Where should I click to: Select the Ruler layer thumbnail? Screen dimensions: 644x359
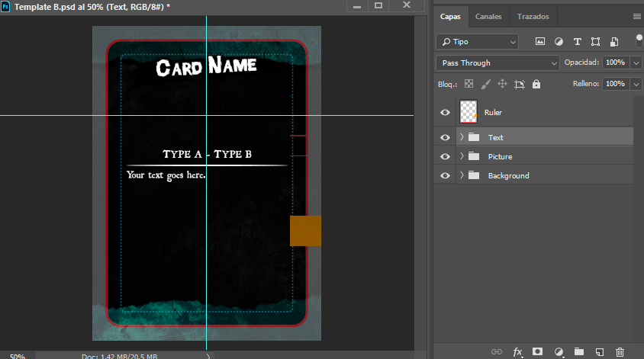469,111
